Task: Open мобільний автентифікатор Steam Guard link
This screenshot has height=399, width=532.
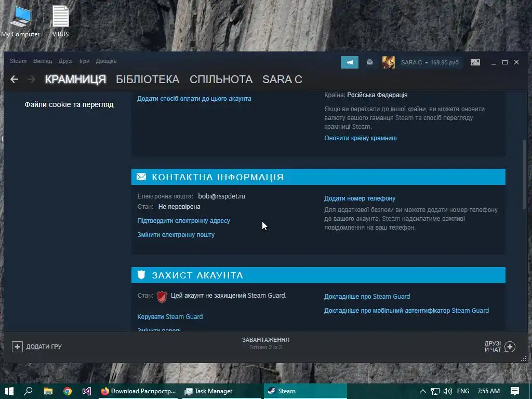Action: coord(406,311)
